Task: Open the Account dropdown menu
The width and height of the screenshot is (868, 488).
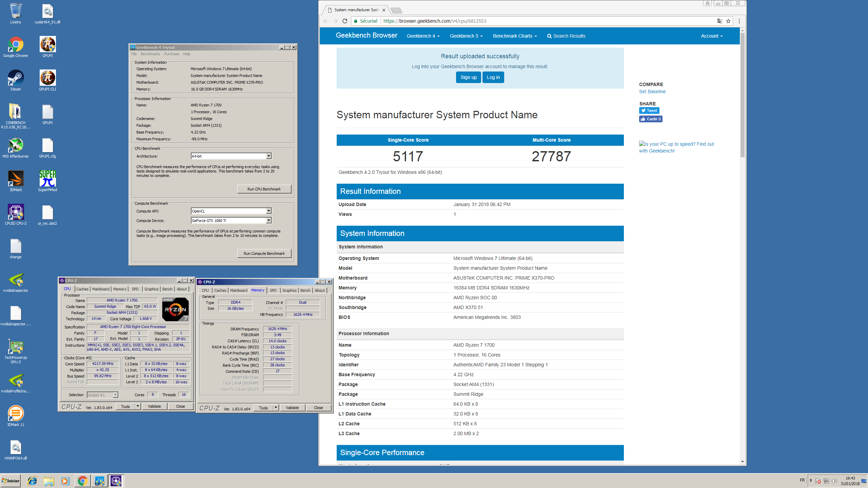Action: pyautogui.click(x=712, y=36)
